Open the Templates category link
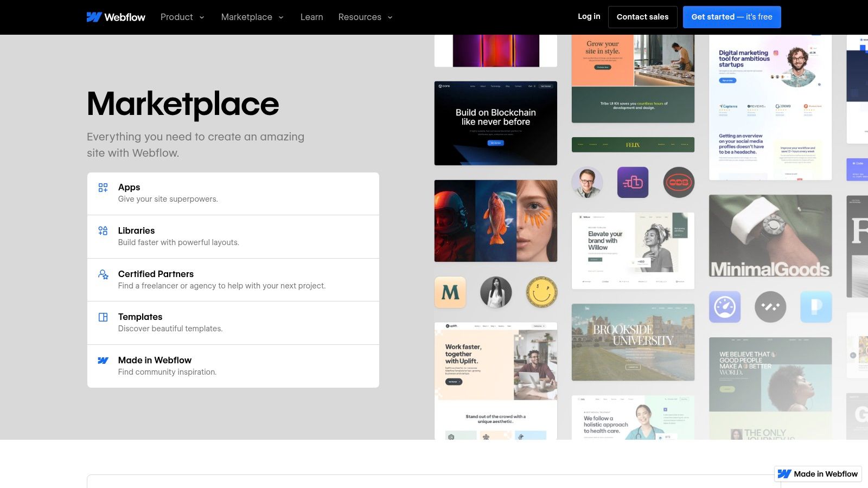Image resolution: width=868 pixels, height=488 pixels. [x=233, y=323]
